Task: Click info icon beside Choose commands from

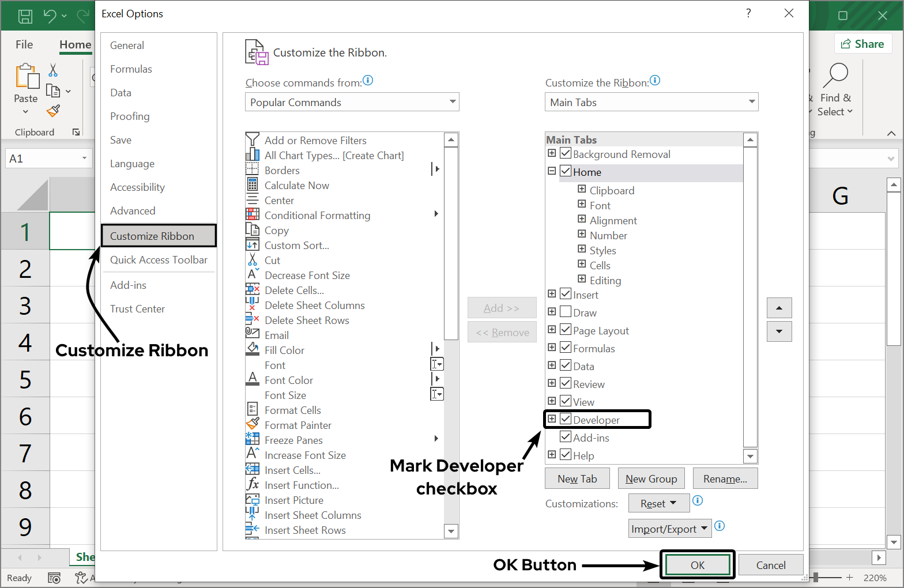Action: click(x=368, y=81)
